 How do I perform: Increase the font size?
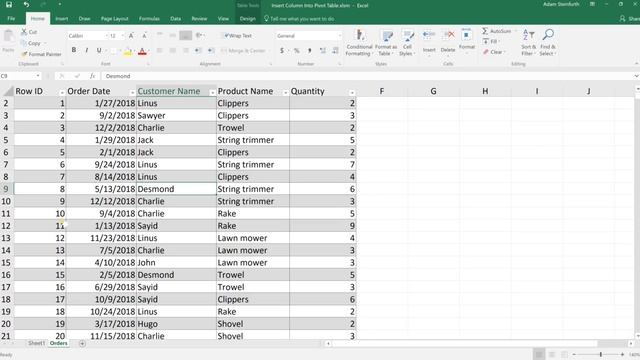click(131, 36)
